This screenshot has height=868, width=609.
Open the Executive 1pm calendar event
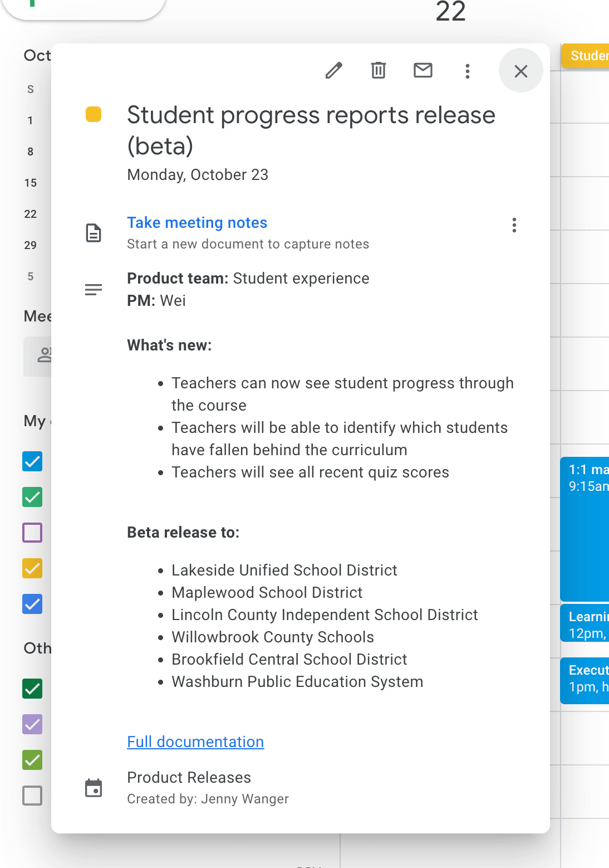[585, 681]
